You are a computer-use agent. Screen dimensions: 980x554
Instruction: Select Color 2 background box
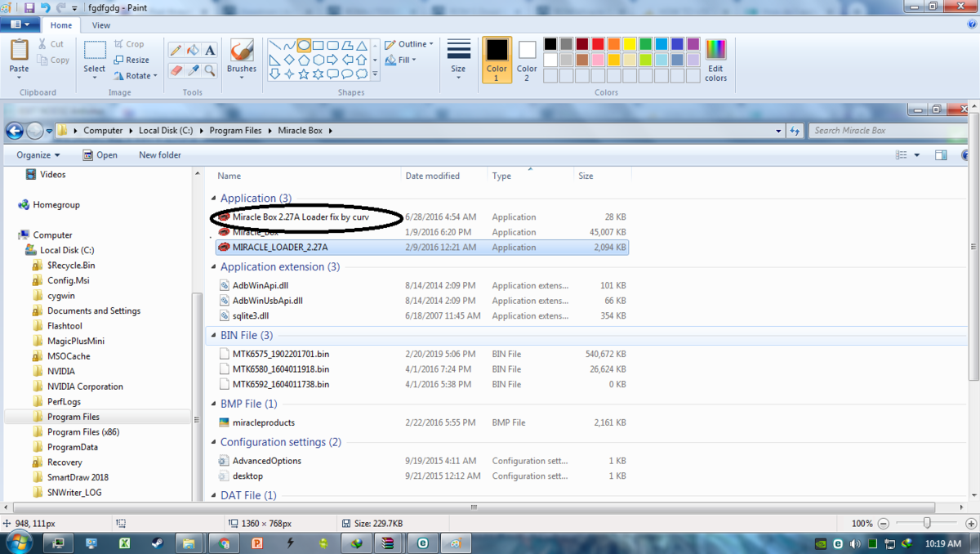(x=527, y=59)
